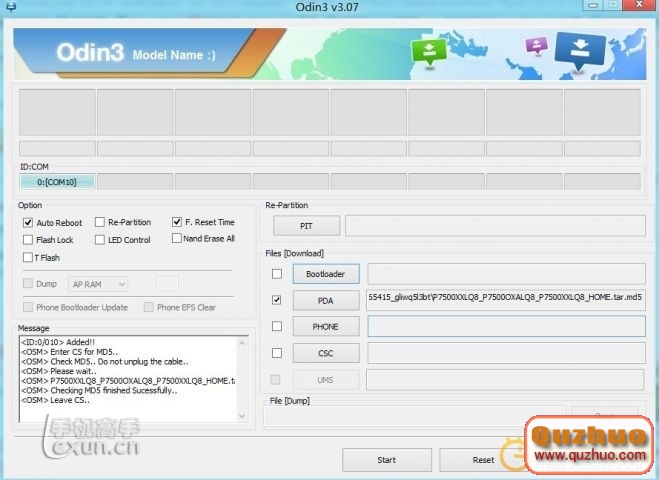Click the purple download bubble icon
This screenshot has width=659, height=480.
click(537, 45)
